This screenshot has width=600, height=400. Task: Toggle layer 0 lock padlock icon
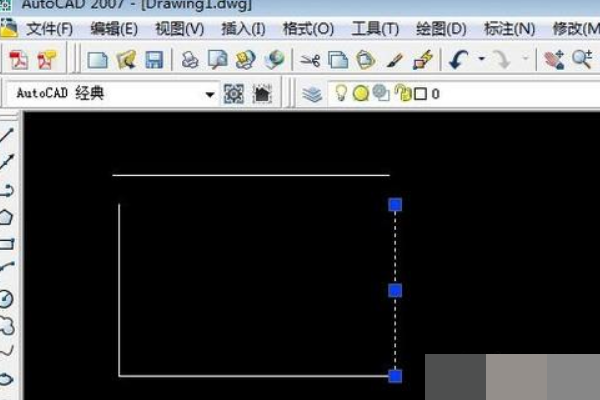(403, 93)
